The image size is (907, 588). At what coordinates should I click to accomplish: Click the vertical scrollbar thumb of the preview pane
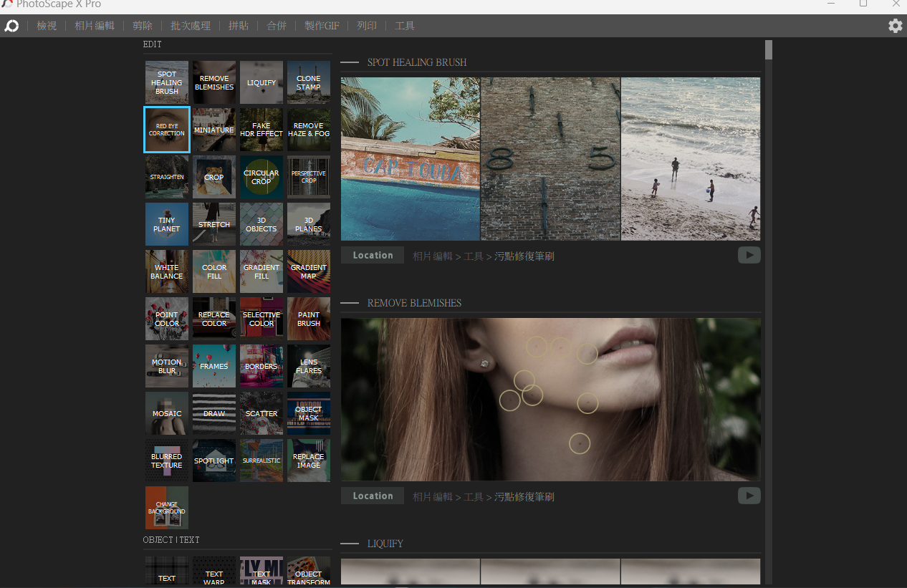click(x=769, y=49)
